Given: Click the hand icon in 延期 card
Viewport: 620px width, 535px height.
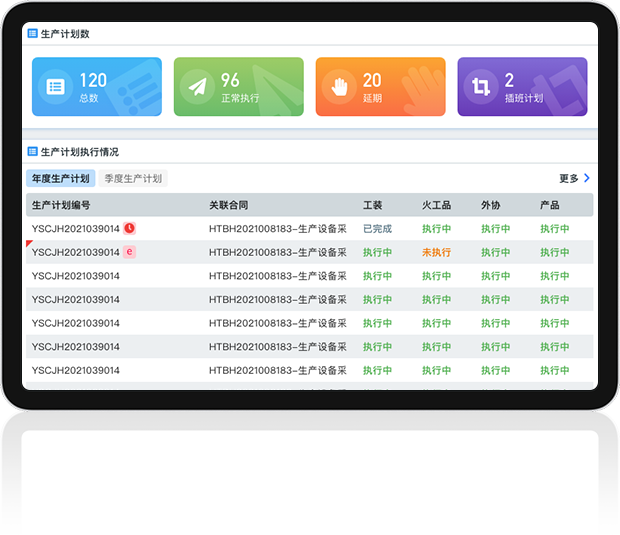Looking at the screenshot, I should click(x=340, y=87).
